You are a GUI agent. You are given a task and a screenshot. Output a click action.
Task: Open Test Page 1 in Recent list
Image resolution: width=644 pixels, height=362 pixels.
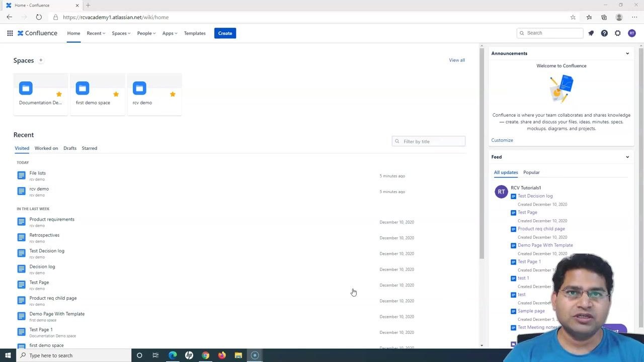41,330
